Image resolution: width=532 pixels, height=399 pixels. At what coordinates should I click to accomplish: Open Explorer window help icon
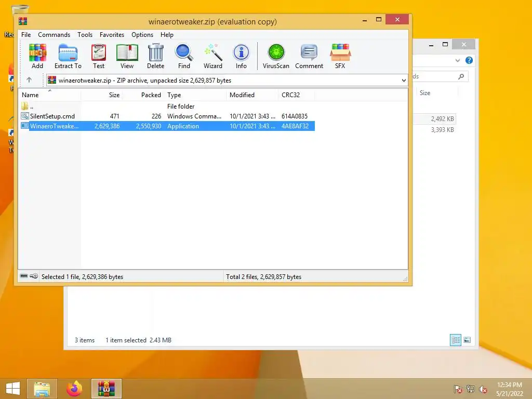(469, 60)
